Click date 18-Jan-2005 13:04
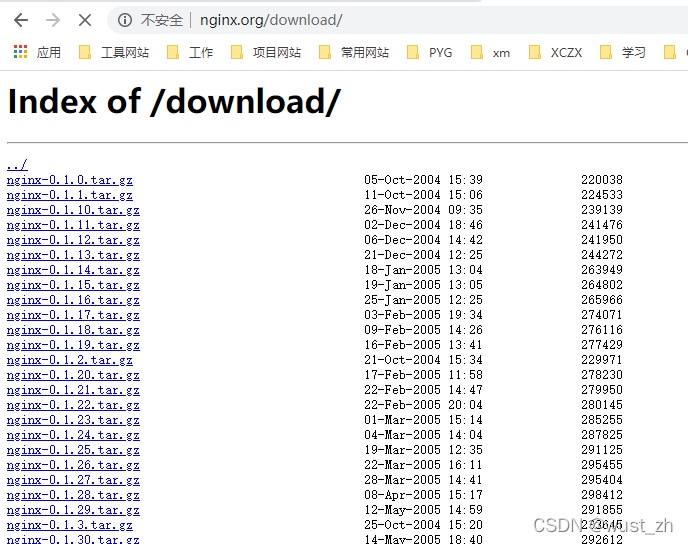688x544 pixels. 423,269
